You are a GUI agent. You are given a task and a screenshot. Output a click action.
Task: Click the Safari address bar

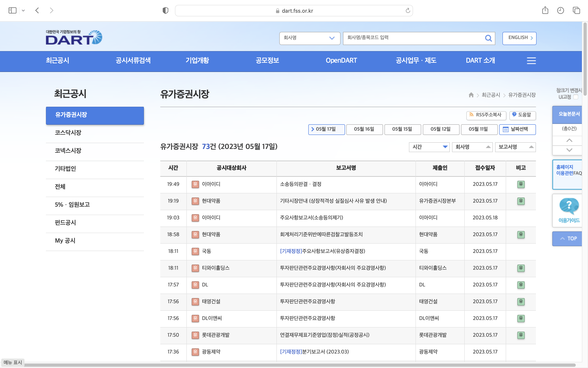click(294, 10)
